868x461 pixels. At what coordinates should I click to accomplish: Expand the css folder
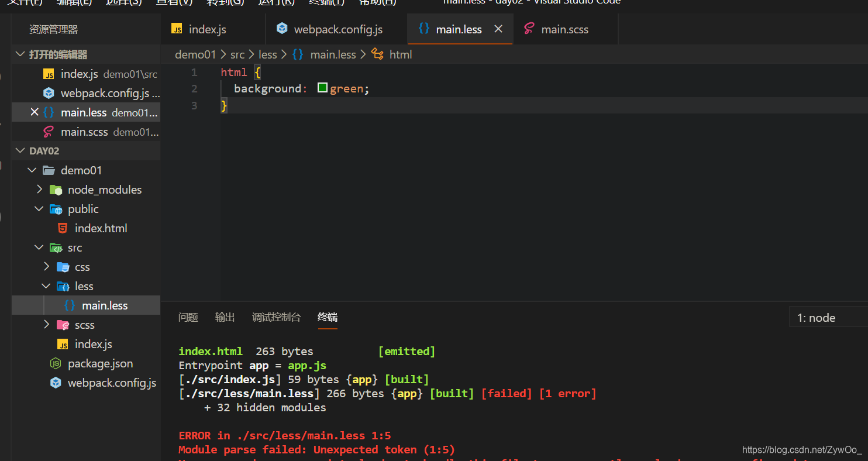[46, 267]
